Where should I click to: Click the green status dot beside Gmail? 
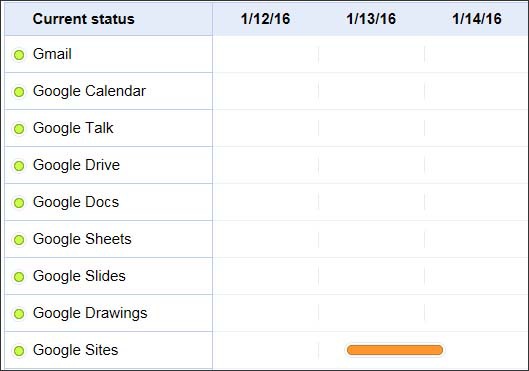point(19,55)
